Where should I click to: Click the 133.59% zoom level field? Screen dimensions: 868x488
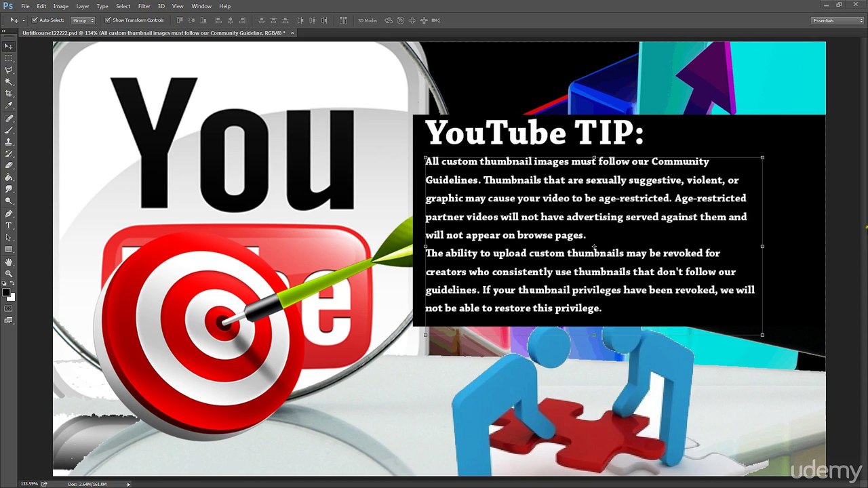point(28,484)
